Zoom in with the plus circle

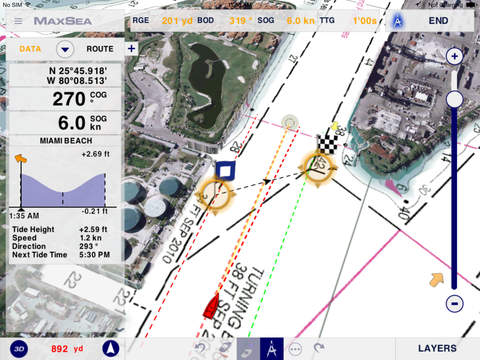coord(454,56)
